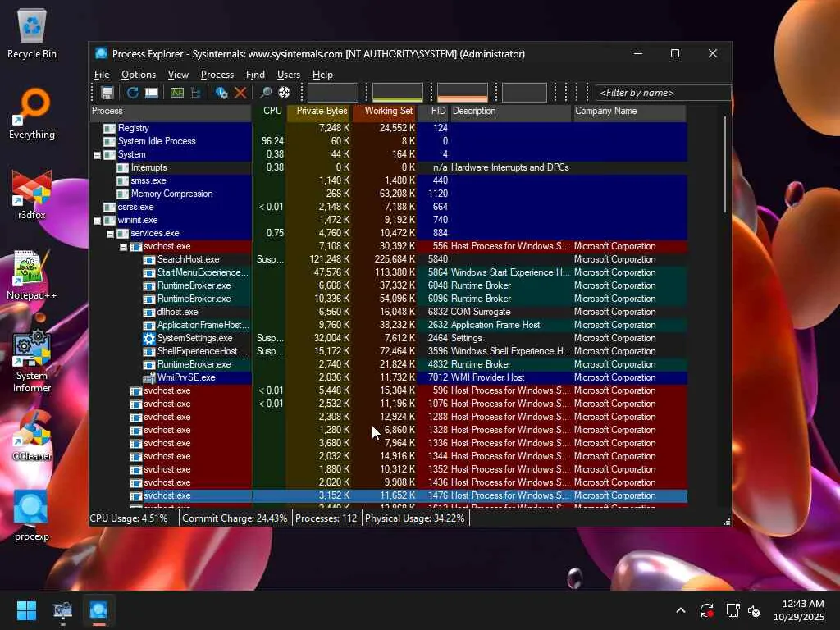Sort by the Process column header

[171, 112]
